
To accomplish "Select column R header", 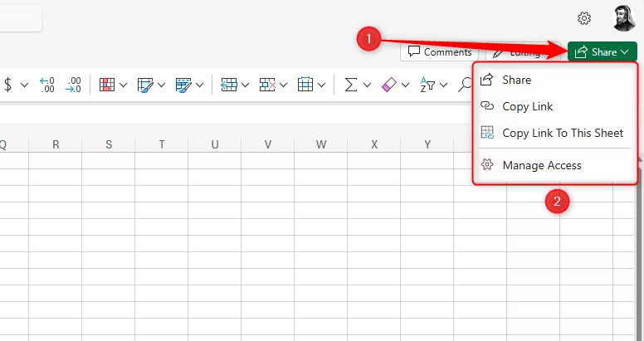I will pos(56,144).
